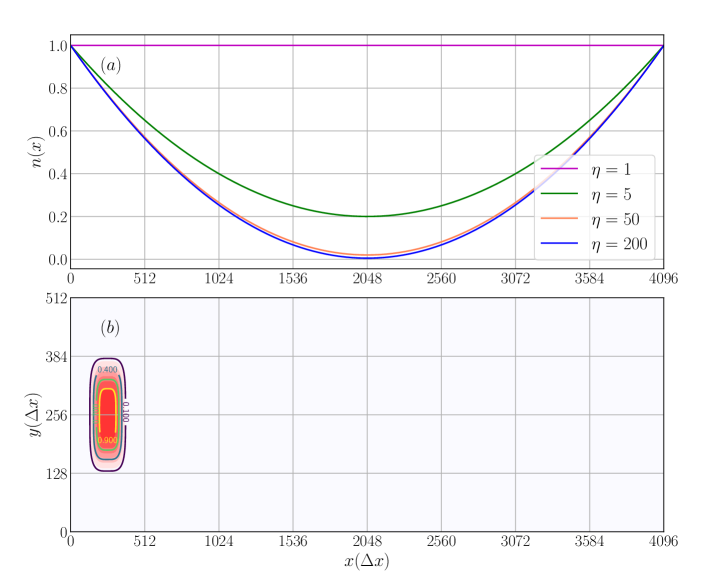Click the 0.400 contour label
The height and width of the screenshot is (578, 706).
coord(108,370)
